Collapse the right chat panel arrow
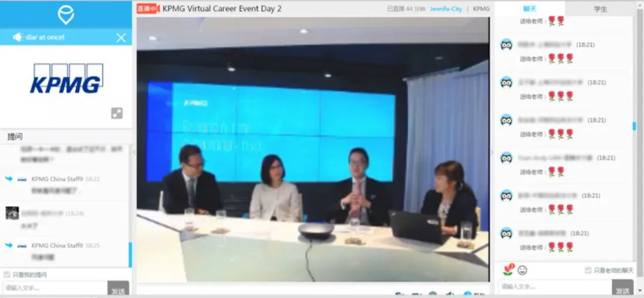The image size is (644, 298). pyautogui.click(x=492, y=152)
